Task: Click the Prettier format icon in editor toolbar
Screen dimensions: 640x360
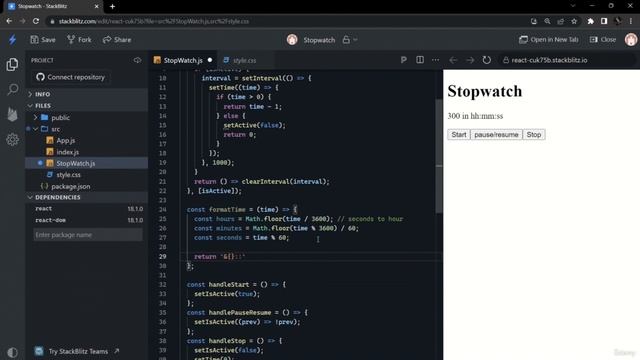Action: tap(403, 60)
